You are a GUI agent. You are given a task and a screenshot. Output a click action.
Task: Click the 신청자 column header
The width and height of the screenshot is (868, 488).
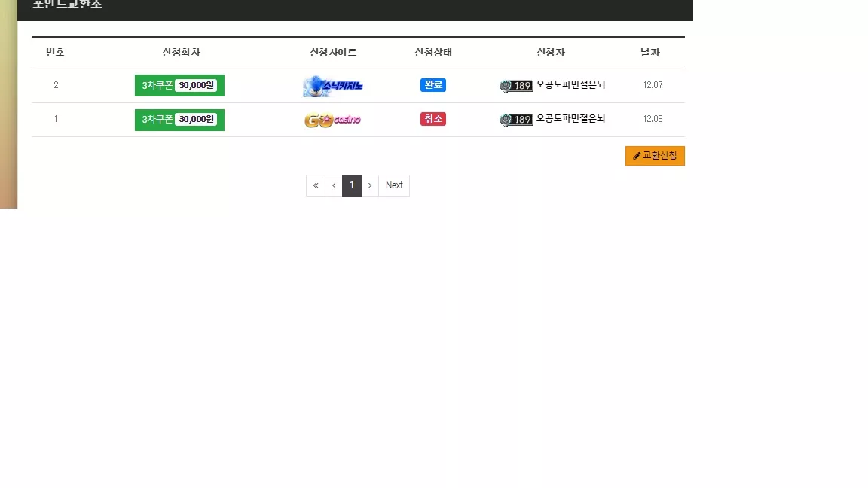point(551,53)
